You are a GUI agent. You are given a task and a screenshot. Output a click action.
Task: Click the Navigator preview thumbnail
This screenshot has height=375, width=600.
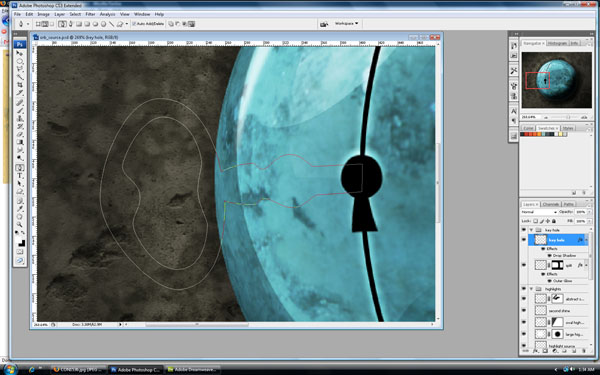[x=557, y=80]
